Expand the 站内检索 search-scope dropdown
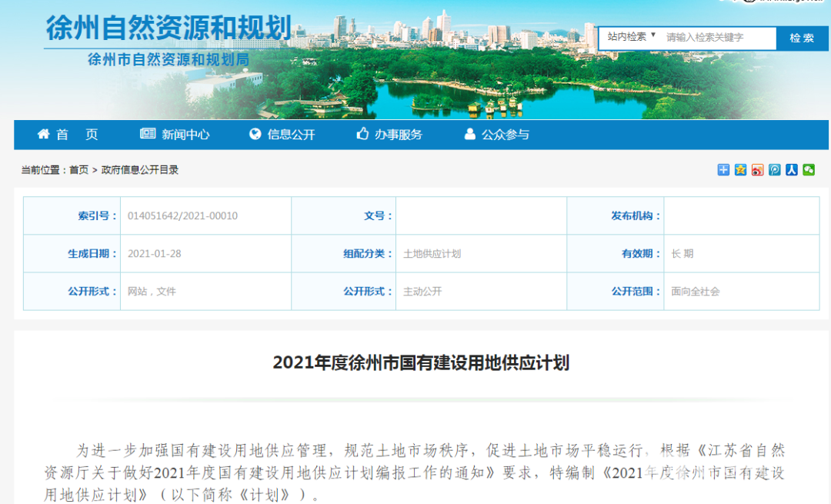The image size is (831, 504). point(631,37)
